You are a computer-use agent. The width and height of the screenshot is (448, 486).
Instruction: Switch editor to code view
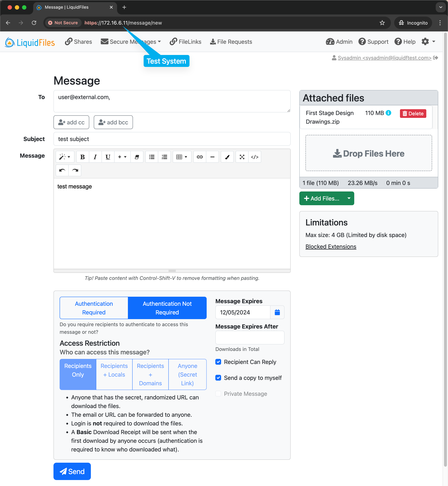point(255,157)
